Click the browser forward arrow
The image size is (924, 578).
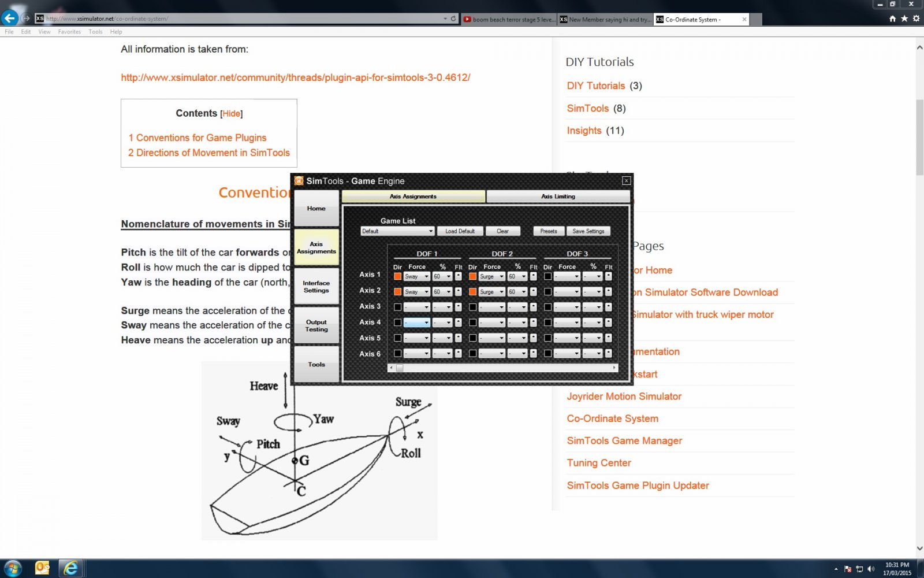point(26,18)
